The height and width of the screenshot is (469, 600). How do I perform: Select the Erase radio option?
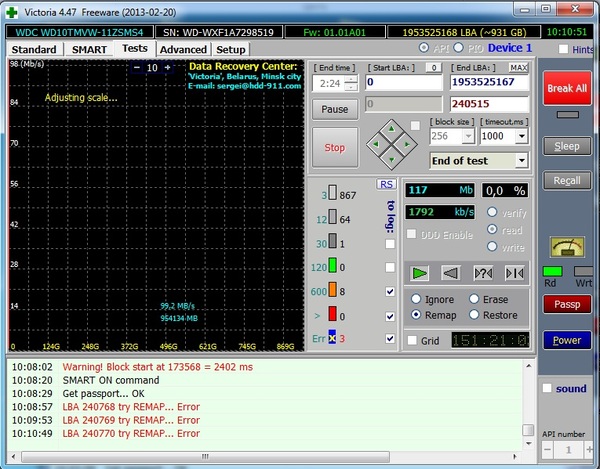(x=473, y=299)
